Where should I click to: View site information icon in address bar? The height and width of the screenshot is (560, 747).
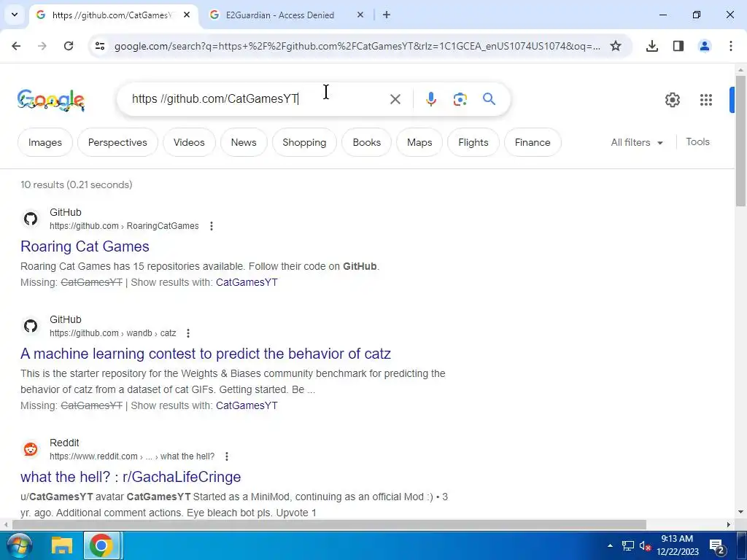(x=99, y=46)
